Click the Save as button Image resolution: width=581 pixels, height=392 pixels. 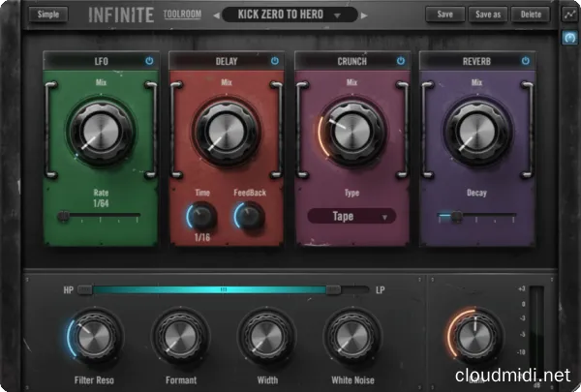pos(488,15)
